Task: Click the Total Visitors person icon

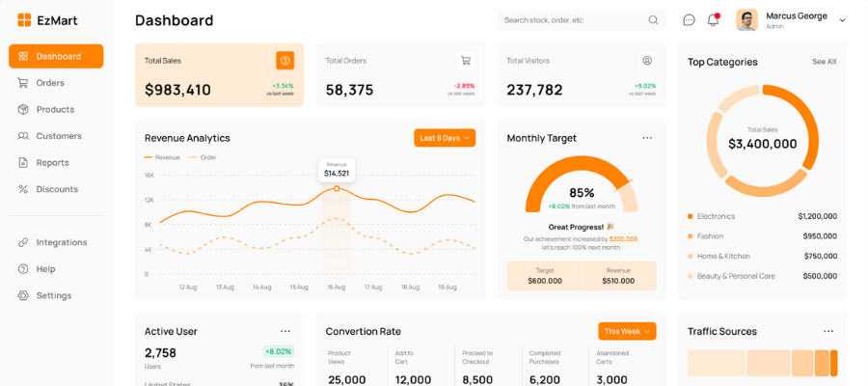Action: pos(647,61)
